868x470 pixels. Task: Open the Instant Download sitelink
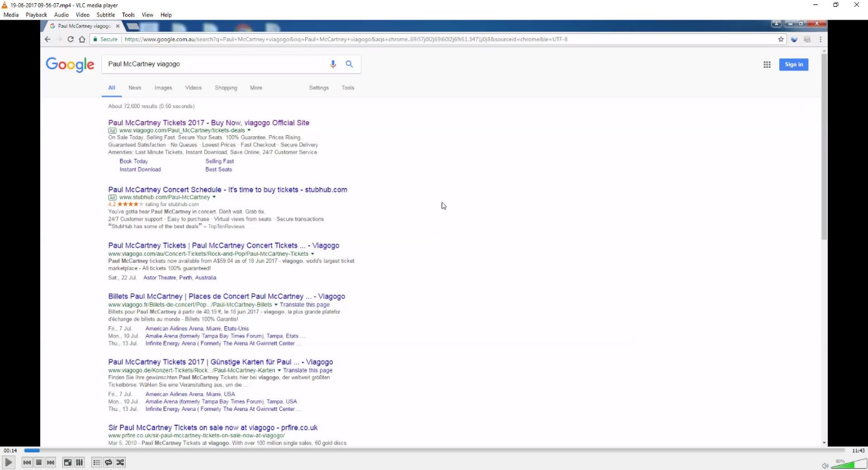click(140, 170)
